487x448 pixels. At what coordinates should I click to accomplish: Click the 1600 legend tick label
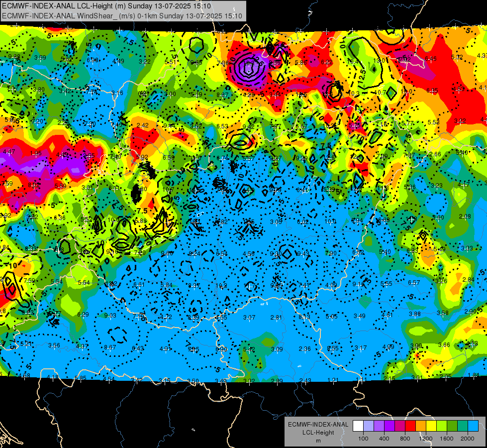447,439
